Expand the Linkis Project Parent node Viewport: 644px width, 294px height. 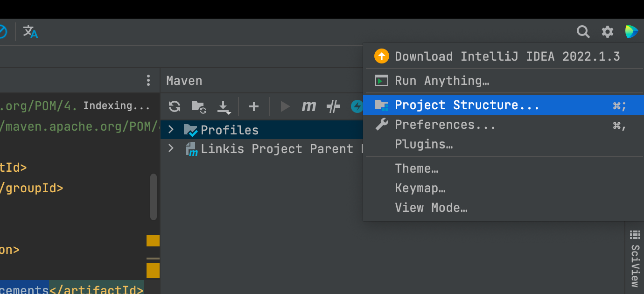(171, 149)
